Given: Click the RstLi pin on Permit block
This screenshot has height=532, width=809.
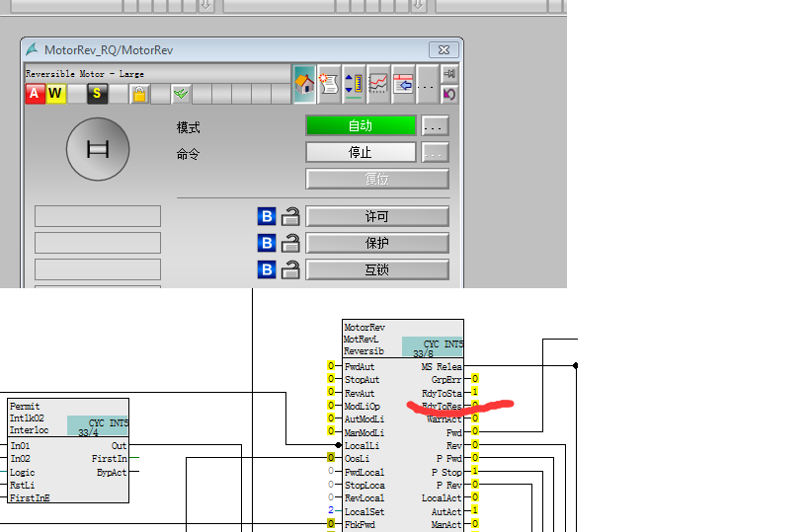Looking at the screenshot, I should pyautogui.click(x=22, y=485).
